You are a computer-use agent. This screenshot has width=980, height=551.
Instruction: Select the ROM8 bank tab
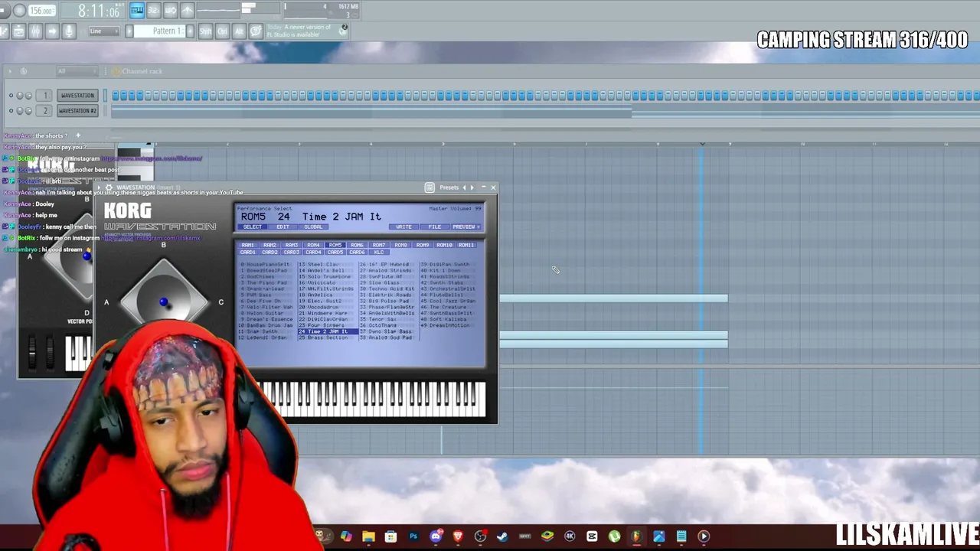(400, 246)
